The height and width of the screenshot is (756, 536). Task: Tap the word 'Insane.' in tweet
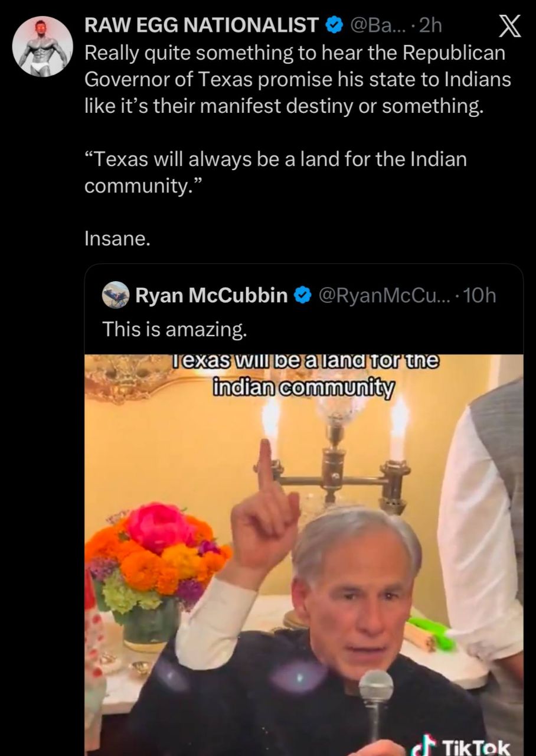click(117, 239)
